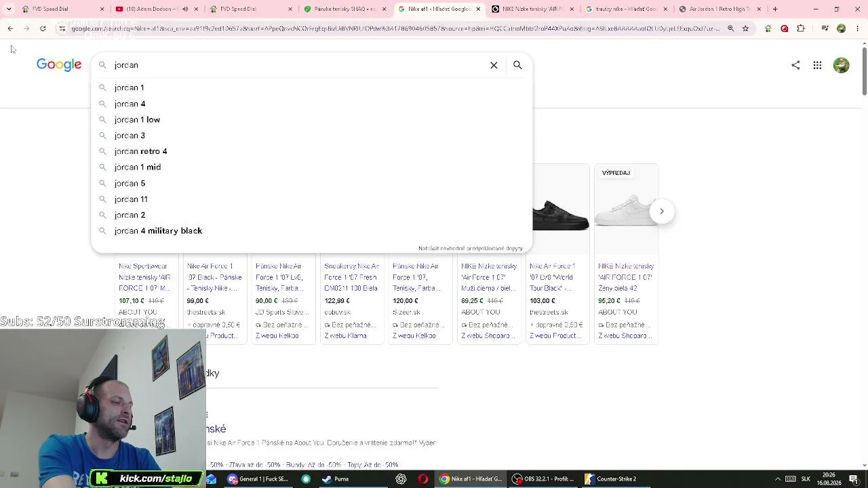
Task: Open the Windows notification center icon
Action: [854, 479]
